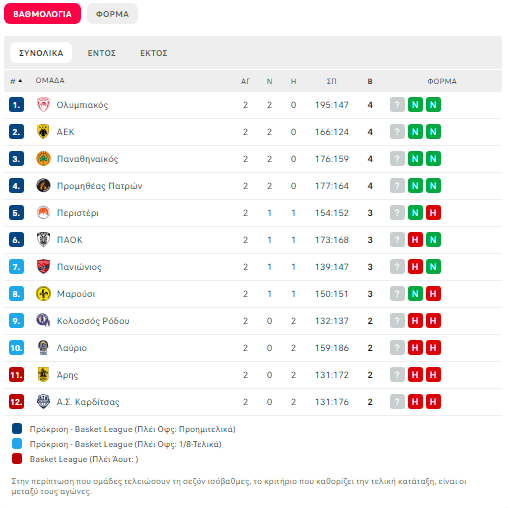This screenshot has width=508, height=508.
Task: Open Ολυμπιακός upcoming match question-mark badge
Action: coord(397,105)
